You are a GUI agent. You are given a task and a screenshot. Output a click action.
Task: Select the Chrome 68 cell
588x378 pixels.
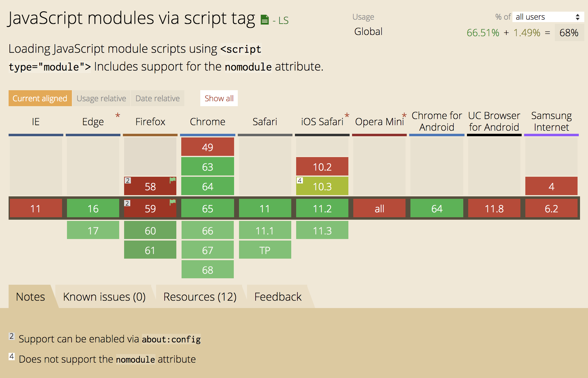pos(208,269)
